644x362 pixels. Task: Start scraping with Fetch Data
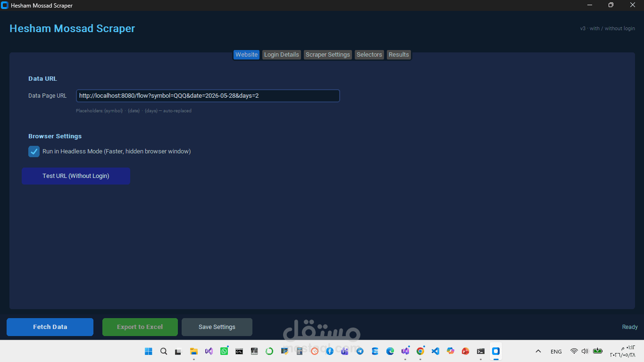(x=50, y=327)
